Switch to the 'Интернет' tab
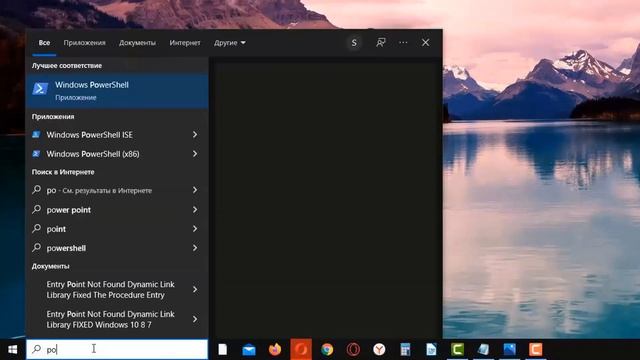640x360 pixels. tap(185, 42)
